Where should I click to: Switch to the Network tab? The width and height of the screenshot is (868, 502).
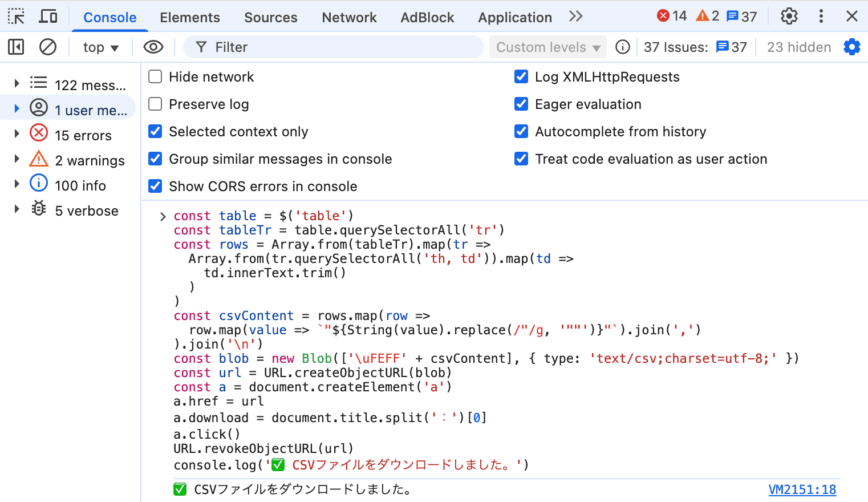click(349, 18)
